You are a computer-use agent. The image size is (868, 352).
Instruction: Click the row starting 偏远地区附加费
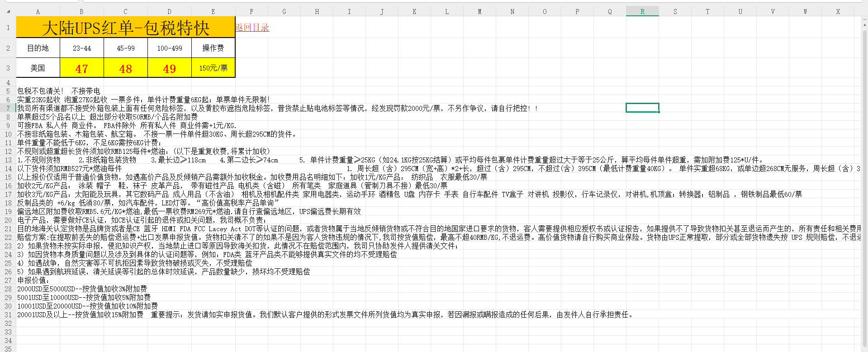(189, 211)
